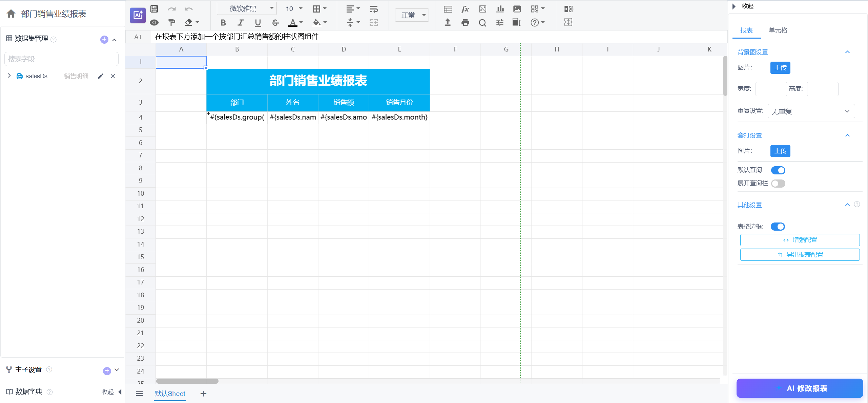This screenshot has width=868, height=403.
Task: Delete the salesDs dataset
Action: click(x=113, y=76)
